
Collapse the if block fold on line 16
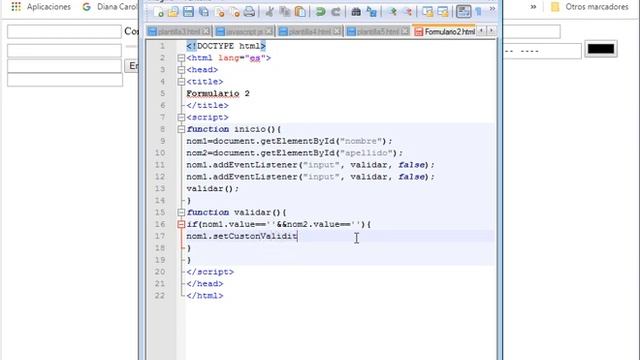(x=181, y=224)
